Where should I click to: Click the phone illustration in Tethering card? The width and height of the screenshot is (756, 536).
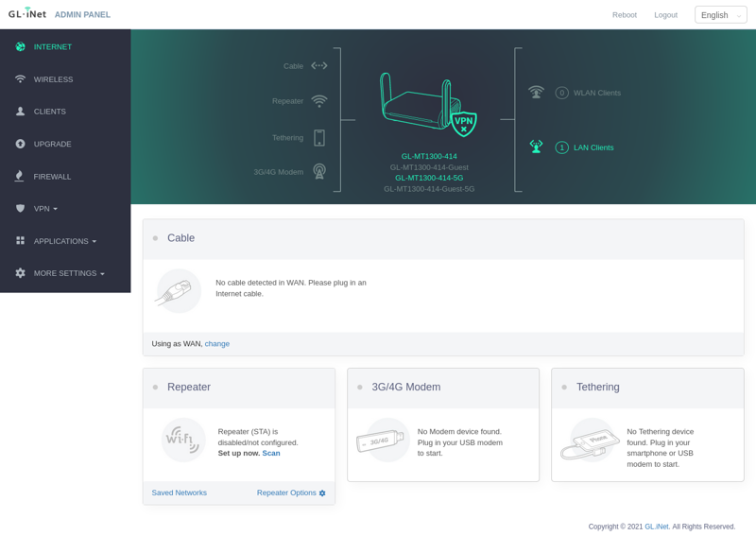(x=591, y=440)
